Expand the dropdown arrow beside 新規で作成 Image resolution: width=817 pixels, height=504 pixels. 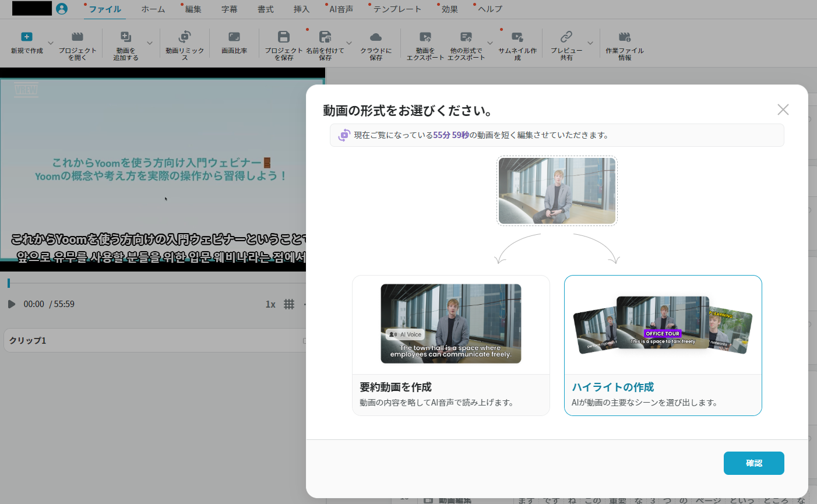tap(51, 43)
